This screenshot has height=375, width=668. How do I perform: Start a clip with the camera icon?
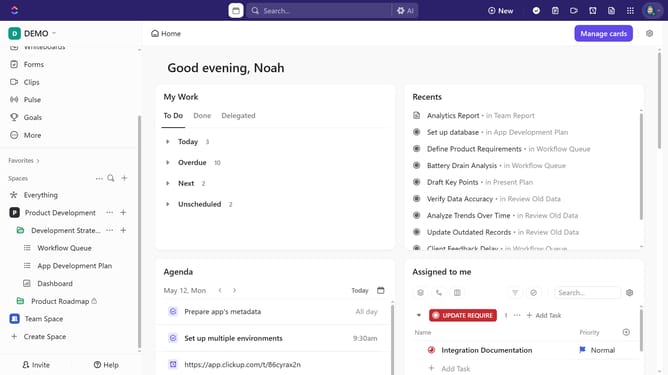[x=574, y=11]
